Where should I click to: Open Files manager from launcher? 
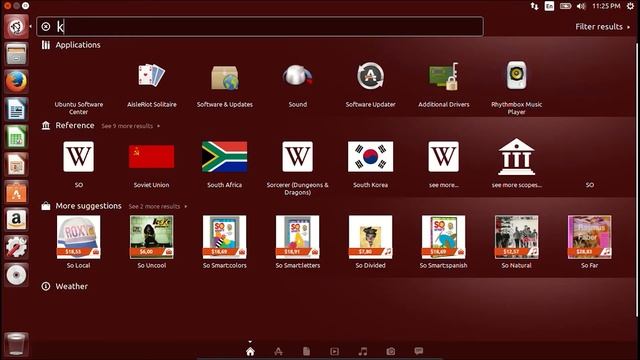point(16,54)
